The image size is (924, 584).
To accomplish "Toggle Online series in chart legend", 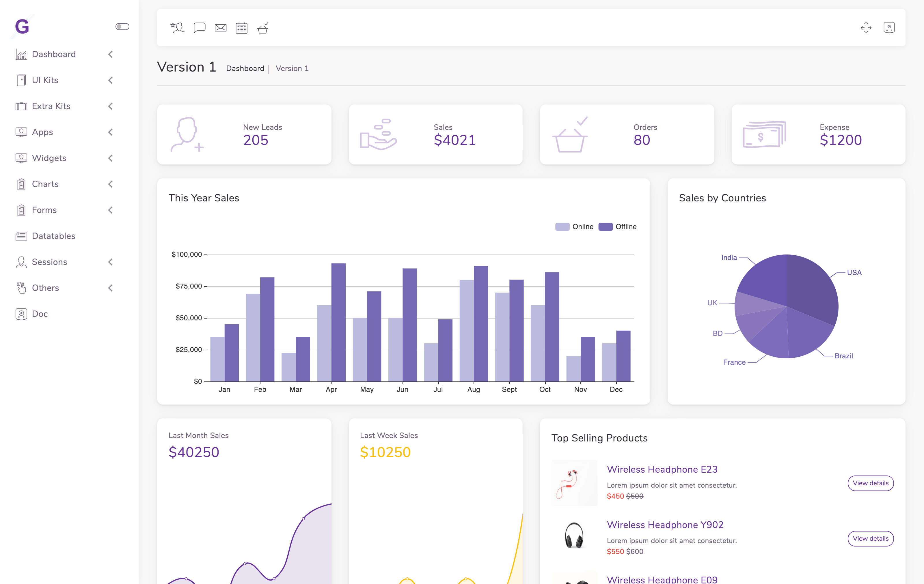I will (574, 227).
